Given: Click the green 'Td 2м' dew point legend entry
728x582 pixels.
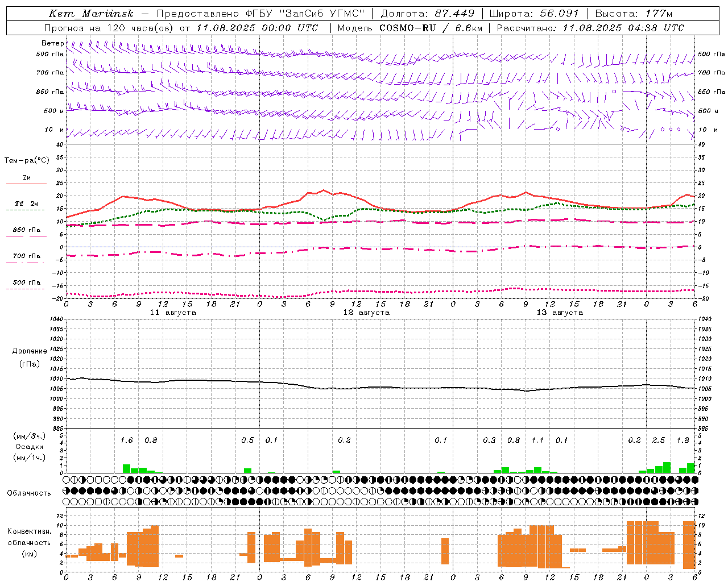Looking at the screenshot, I should [27, 203].
